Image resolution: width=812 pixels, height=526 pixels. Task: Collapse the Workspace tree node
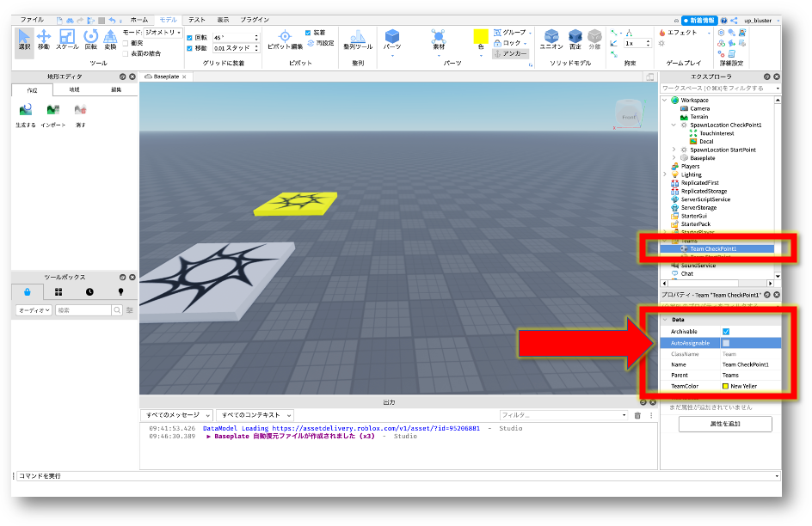coord(665,101)
